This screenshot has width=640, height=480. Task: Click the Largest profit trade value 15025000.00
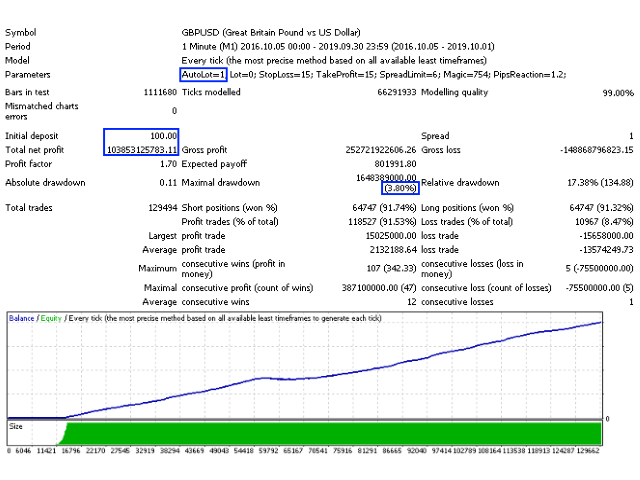coord(391,236)
